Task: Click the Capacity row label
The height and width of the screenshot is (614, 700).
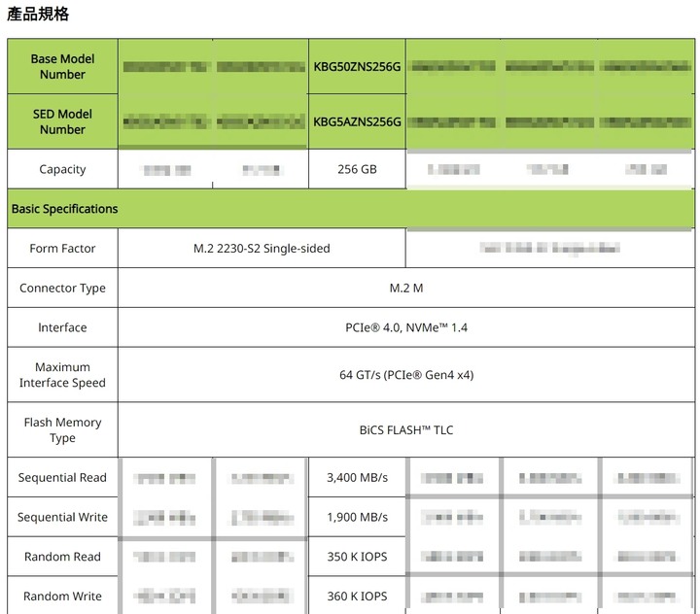Action: [x=62, y=169]
